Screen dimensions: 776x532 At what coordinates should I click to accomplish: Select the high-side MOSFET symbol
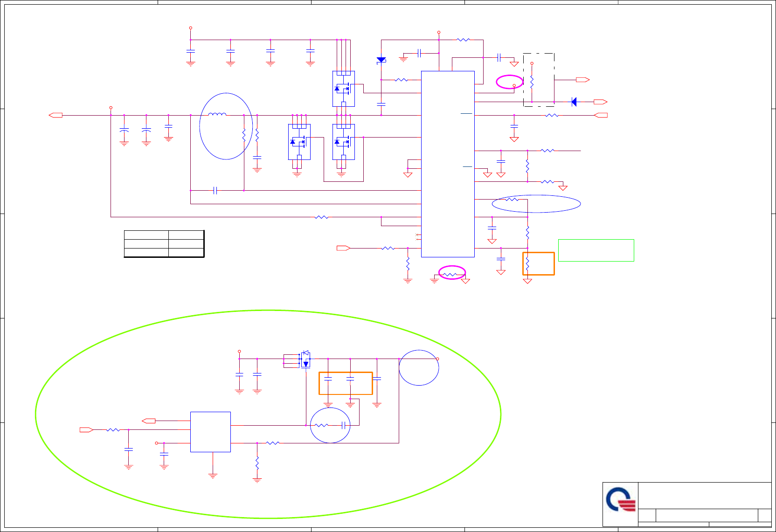pyautogui.click(x=344, y=89)
